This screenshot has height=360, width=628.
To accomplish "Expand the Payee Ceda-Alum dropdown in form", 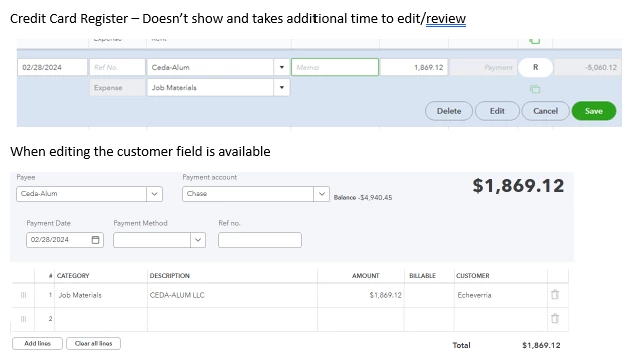I will pyautogui.click(x=154, y=194).
